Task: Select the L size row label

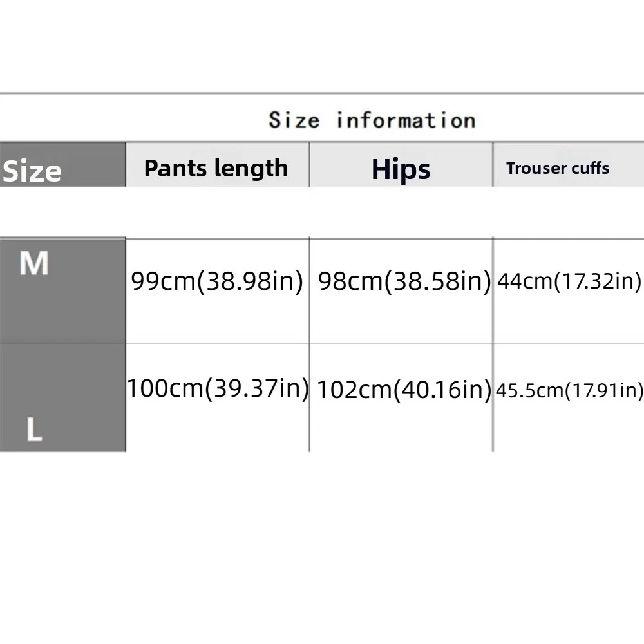Action: pyautogui.click(x=34, y=430)
